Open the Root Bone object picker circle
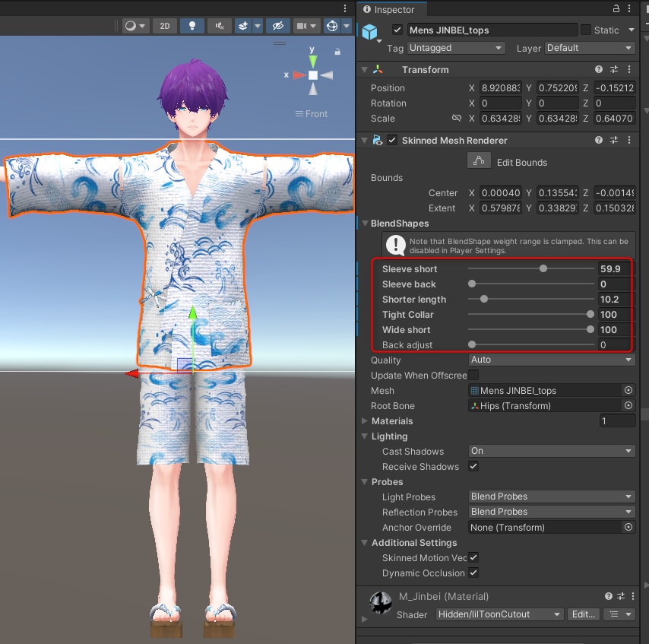 [x=628, y=406]
